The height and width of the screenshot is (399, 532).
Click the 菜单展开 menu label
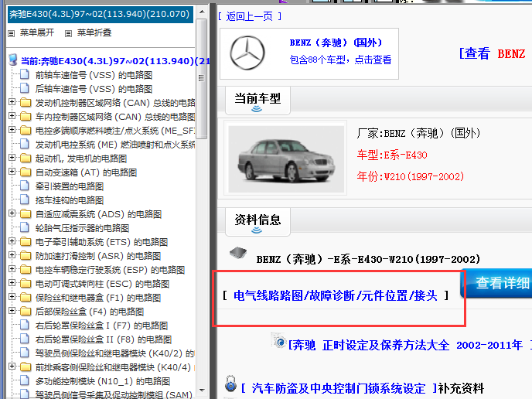click(x=37, y=33)
